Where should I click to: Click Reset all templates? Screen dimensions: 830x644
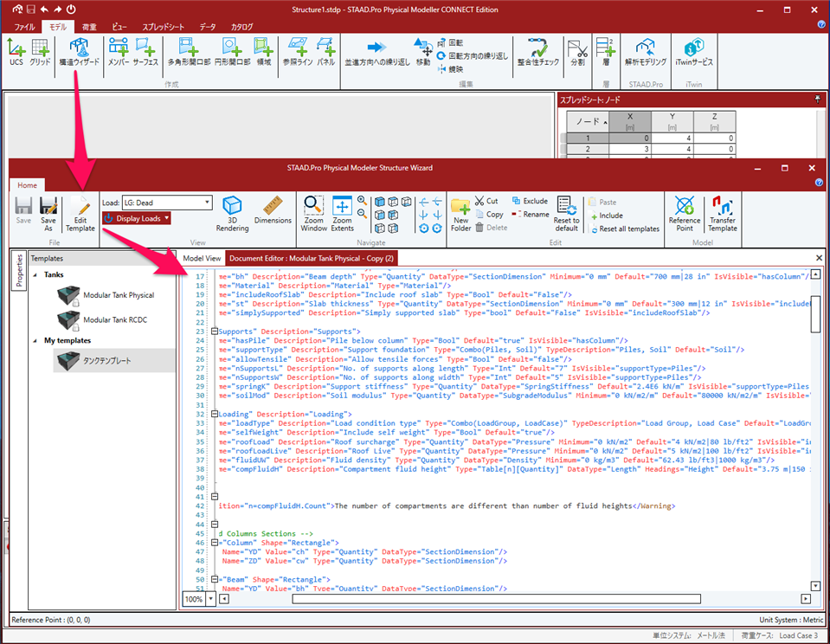[625, 229]
